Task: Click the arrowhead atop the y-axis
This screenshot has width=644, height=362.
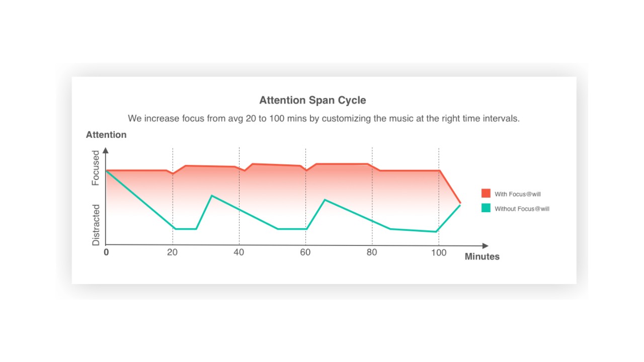Action: (x=106, y=150)
